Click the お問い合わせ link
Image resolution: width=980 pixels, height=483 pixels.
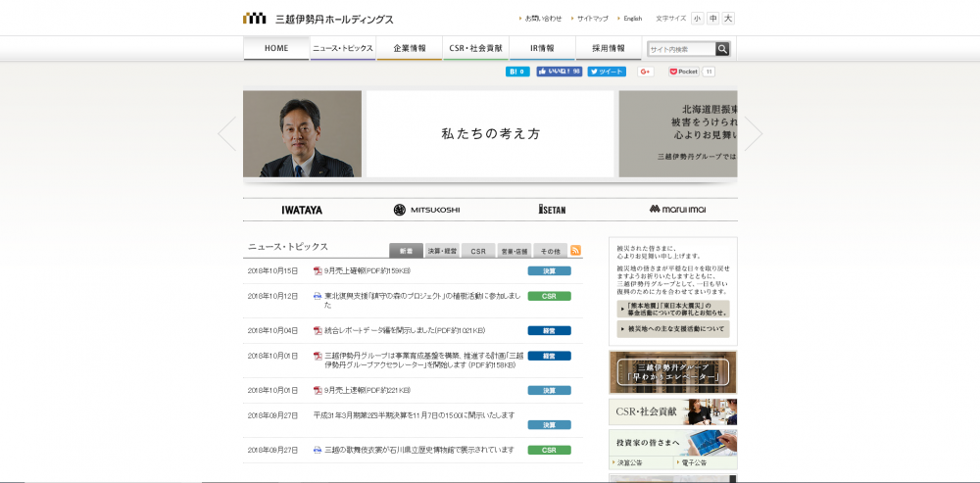click(x=543, y=19)
